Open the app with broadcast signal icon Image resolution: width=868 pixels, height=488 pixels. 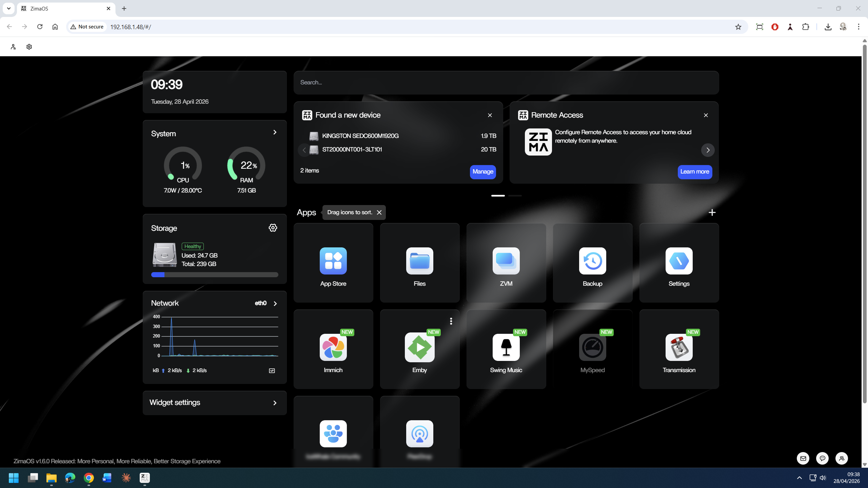419,434
